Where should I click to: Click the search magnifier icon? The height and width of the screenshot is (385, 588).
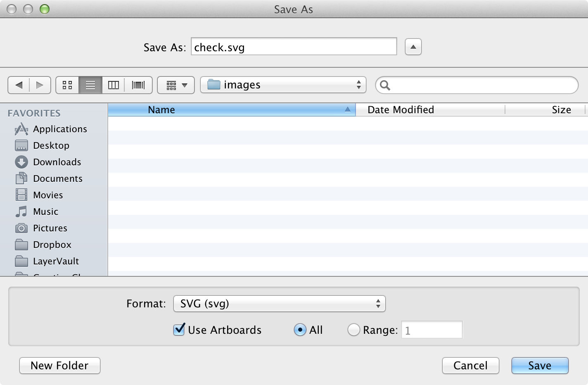point(385,85)
